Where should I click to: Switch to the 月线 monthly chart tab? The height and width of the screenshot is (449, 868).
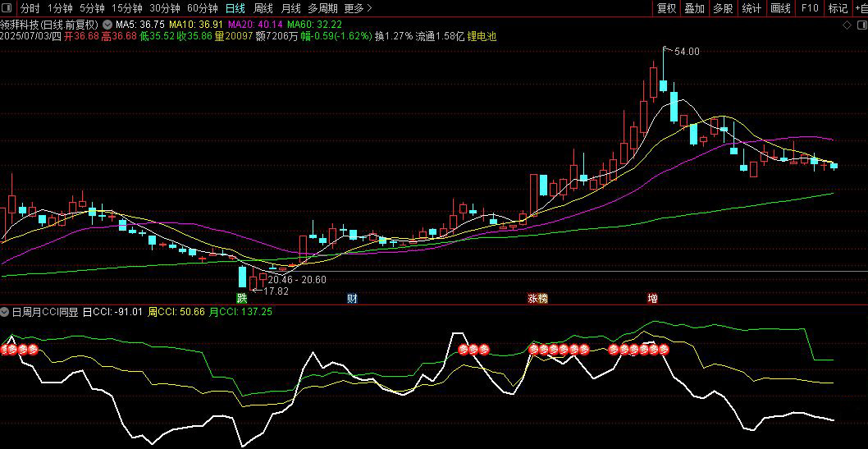pos(290,8)
